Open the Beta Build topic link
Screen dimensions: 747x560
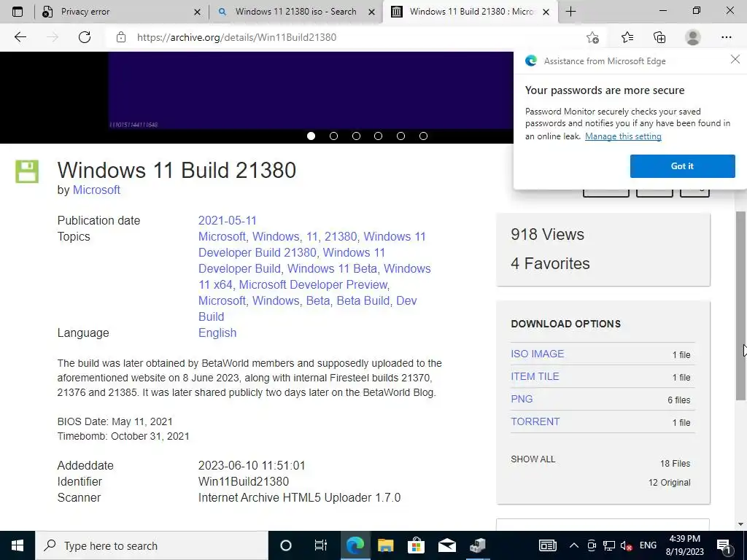[363, 301]
